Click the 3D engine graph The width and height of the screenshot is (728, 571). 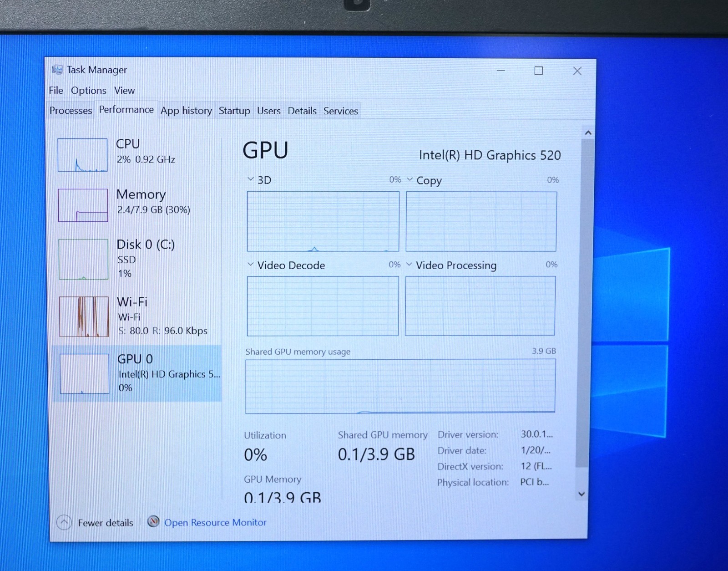[323, 221]
